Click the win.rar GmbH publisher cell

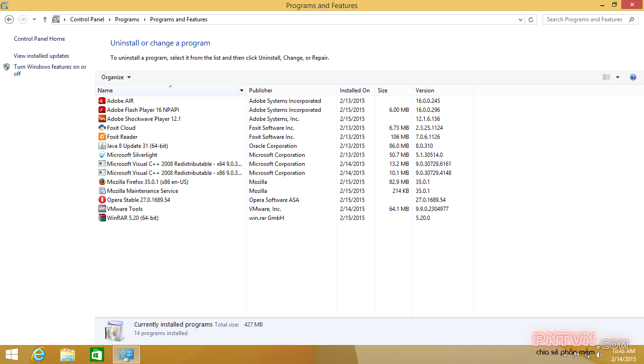[267, 218]
